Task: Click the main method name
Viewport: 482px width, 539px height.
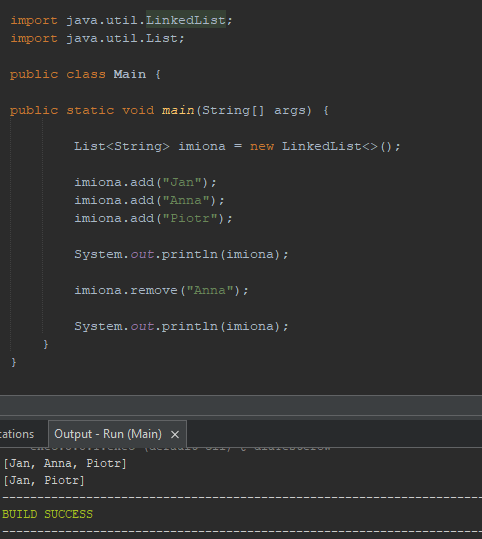Action: point(178,110)
